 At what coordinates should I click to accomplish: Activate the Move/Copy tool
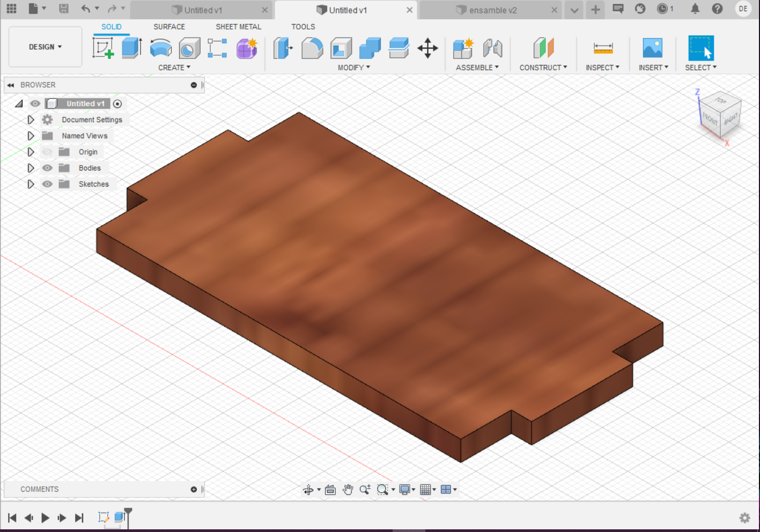click(x=427, y=48)
